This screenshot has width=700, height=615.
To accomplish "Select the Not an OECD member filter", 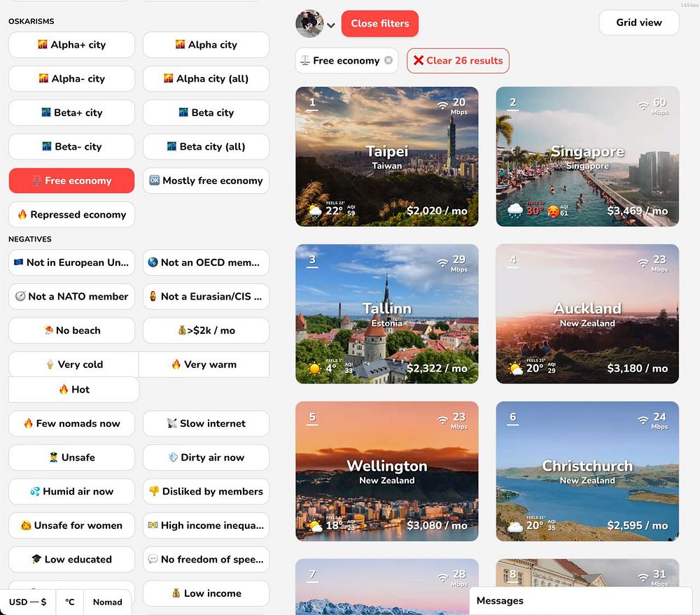I will [x=206, y=262].
